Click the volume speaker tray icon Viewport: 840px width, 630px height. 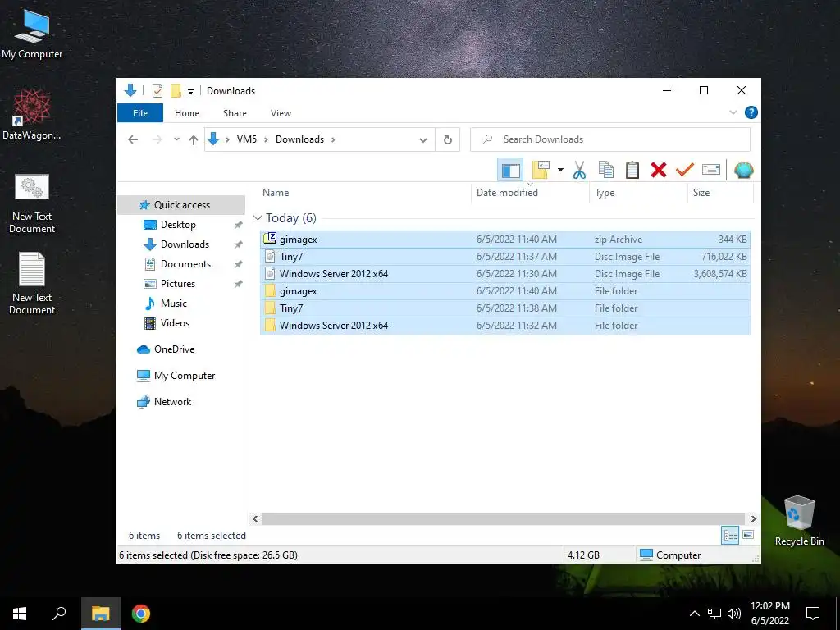(734, 614)
